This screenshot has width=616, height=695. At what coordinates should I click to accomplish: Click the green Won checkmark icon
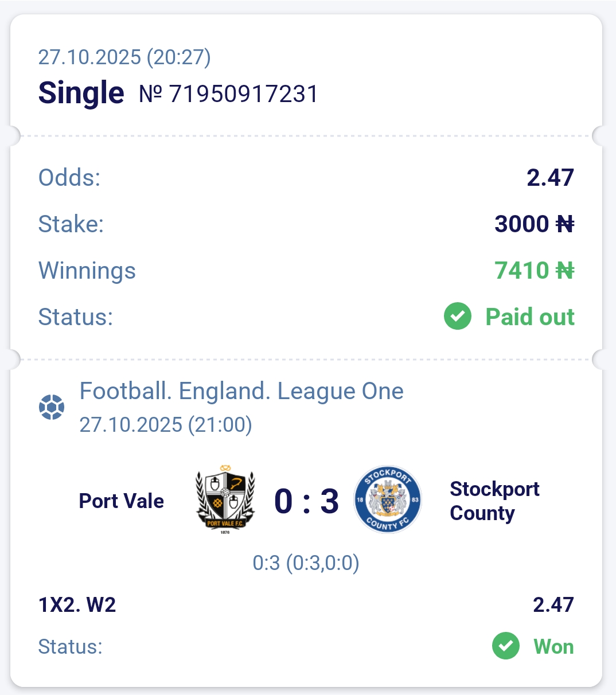coord(506,646)
